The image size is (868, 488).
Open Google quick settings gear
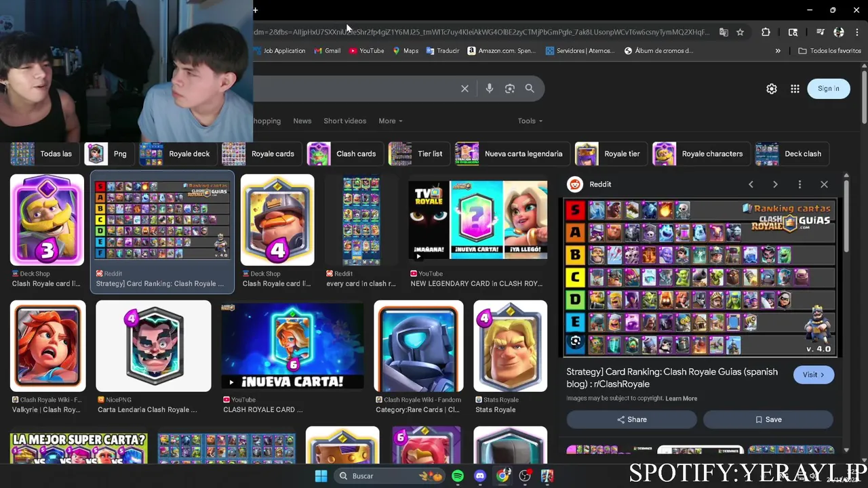[772, 89]
